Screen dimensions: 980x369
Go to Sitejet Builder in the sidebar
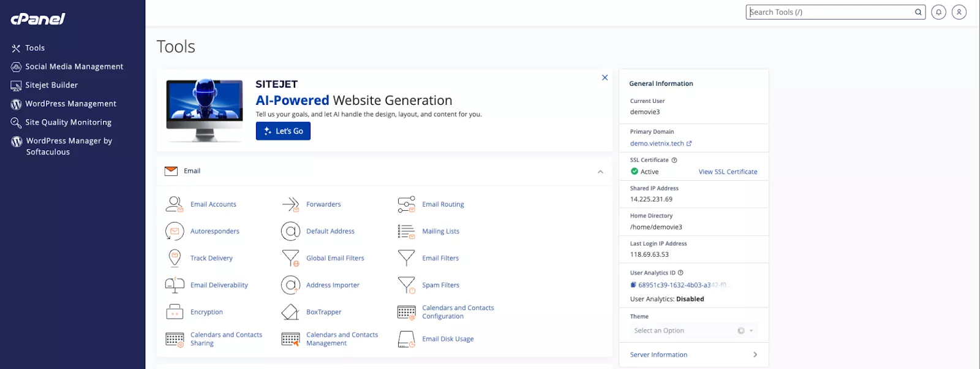(x=51, y=85)
